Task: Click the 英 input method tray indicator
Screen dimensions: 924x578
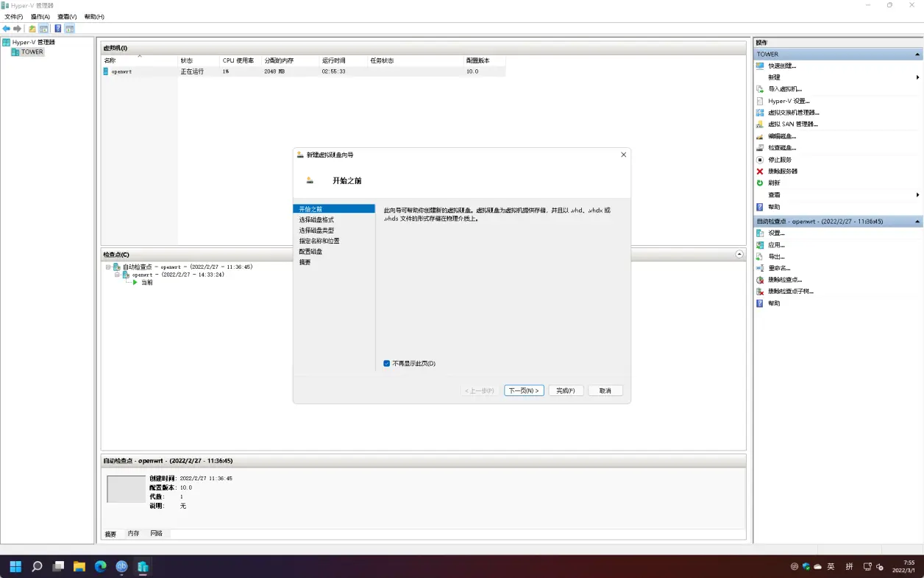Action: 831,566
